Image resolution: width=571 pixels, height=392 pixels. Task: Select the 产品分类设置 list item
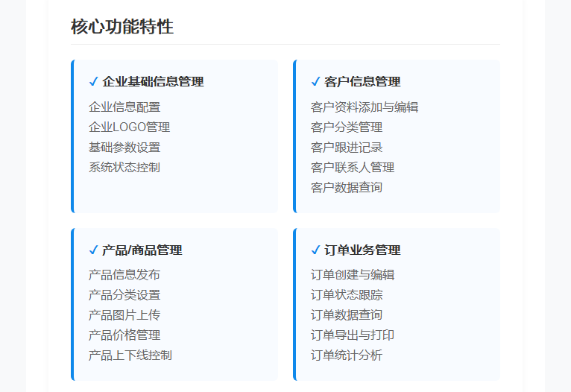(124, 295)
